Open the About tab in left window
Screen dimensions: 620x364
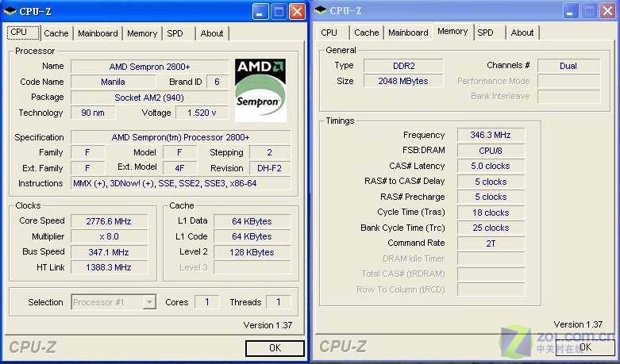212,33
